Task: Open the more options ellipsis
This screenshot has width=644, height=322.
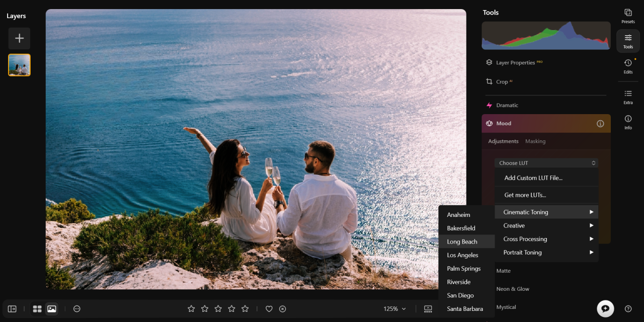Action: [x=77, y=309]
